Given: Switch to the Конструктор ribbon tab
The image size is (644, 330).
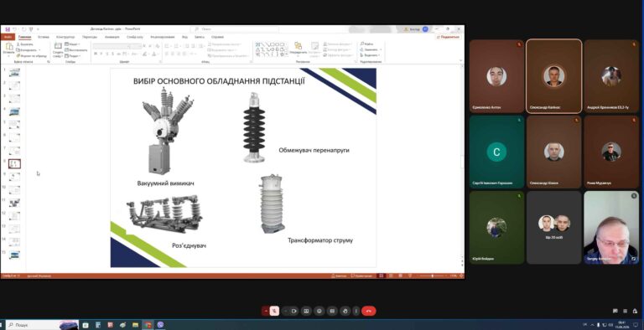Looking at the screenshot, I should pyautogui.click(x=65, y=37).
